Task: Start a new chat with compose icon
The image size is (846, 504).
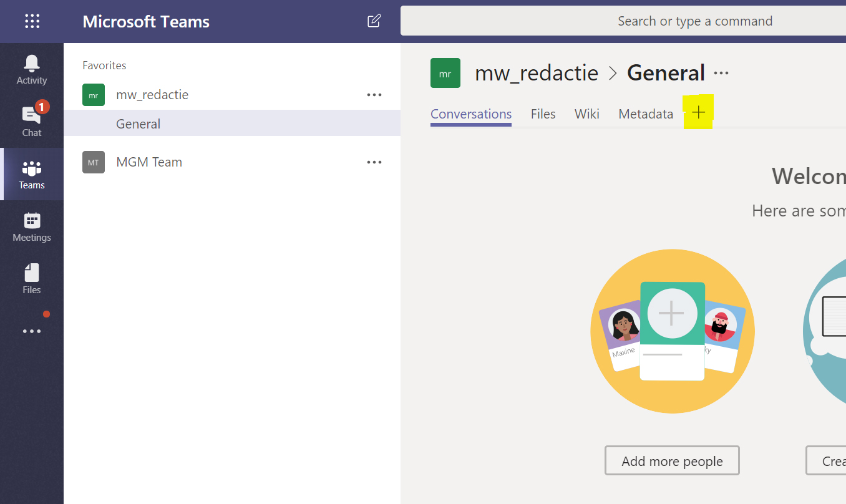Action: [x=374, y=21]
